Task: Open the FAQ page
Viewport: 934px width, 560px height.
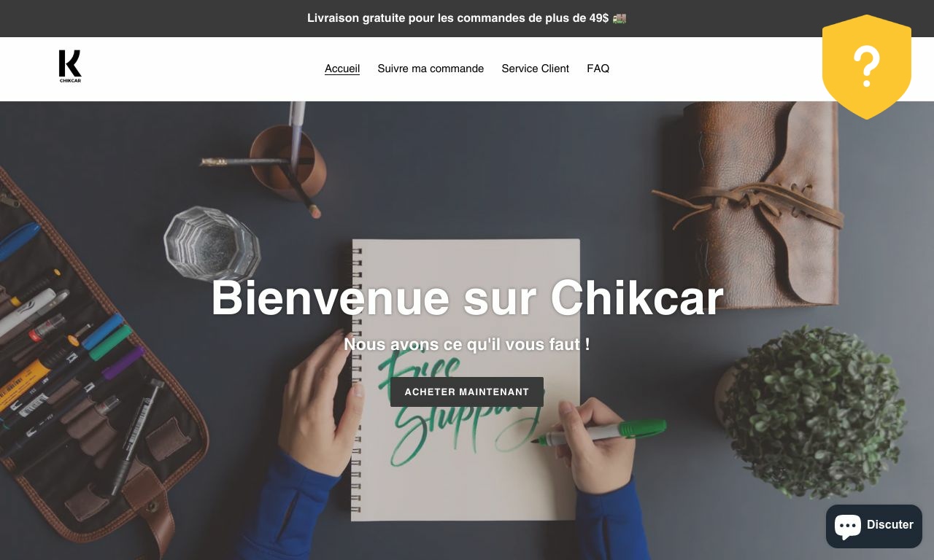Action: [x=598, y=69]
